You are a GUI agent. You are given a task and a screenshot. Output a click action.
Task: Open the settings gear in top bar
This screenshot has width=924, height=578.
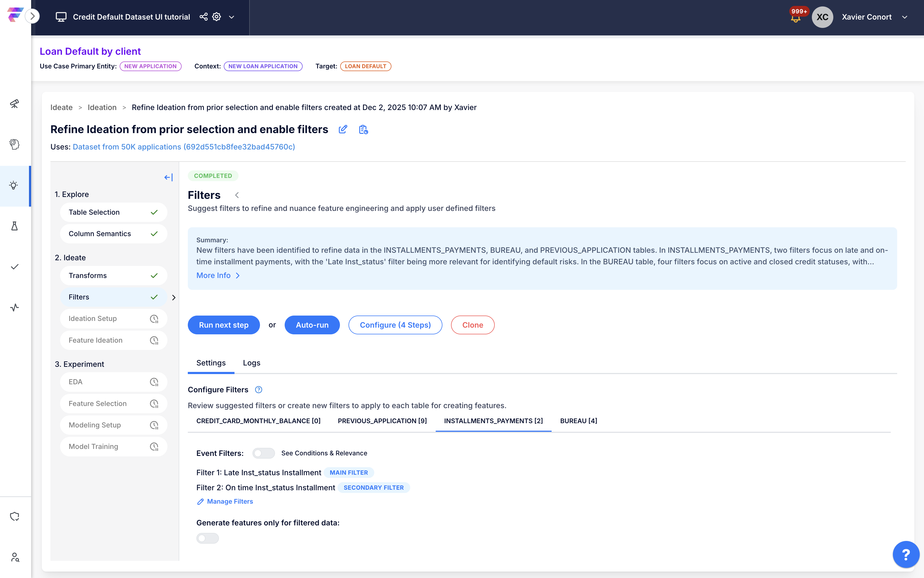pyautogui.click(x=217, y=17)
